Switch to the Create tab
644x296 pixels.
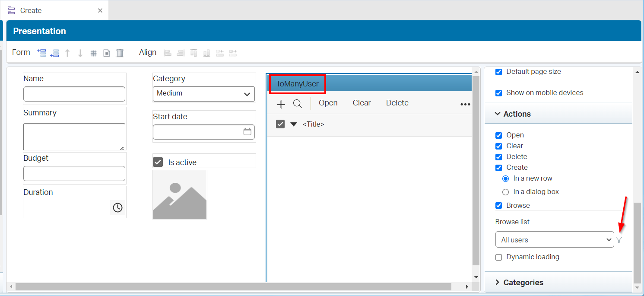click(31, 10)
